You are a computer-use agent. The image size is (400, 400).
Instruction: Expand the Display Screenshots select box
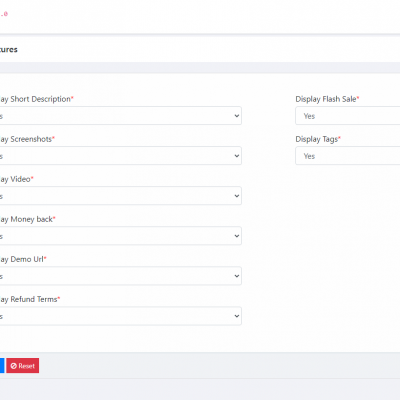click(x=121, y=156)
